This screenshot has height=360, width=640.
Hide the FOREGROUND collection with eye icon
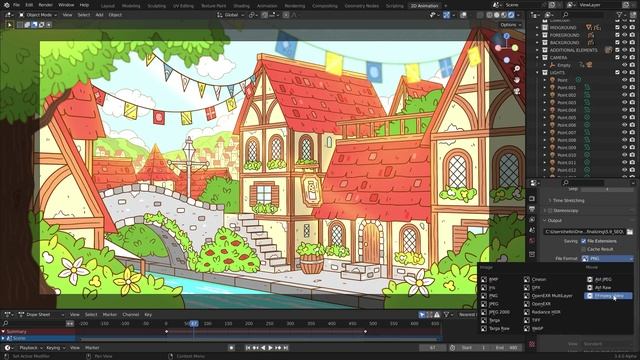click(x=624, y=35)
